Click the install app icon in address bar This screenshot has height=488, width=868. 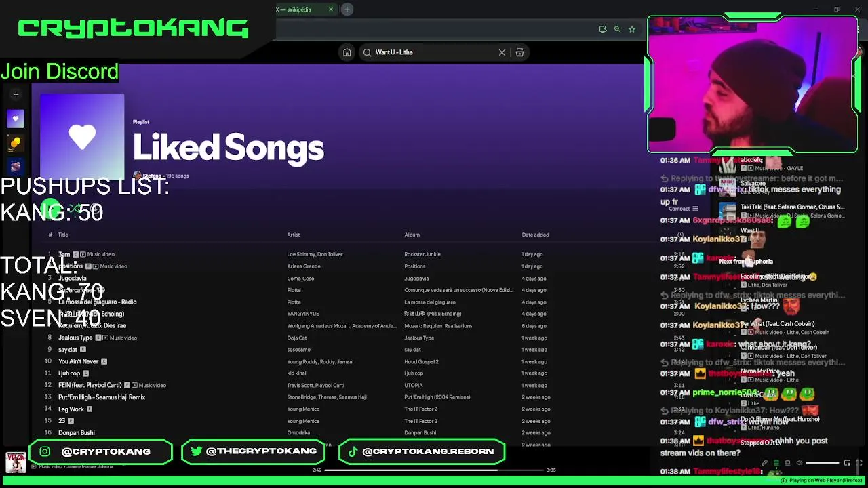click(x=602, y=29)
